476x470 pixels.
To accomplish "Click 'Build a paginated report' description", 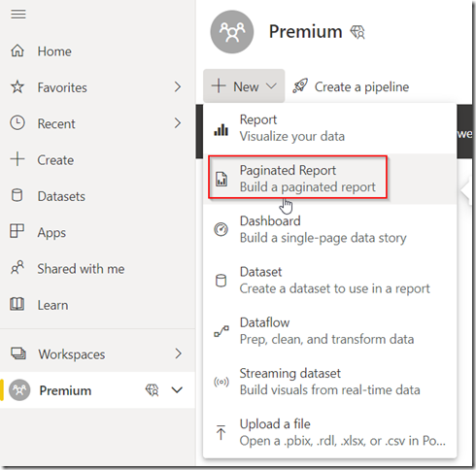I will [x=308, y=187].
